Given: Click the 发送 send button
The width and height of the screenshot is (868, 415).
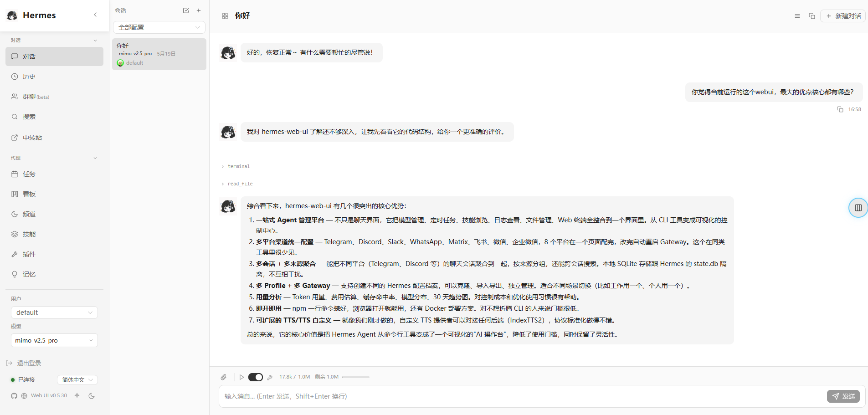Looking at the screenshot, I should click(x=843, y=396).
